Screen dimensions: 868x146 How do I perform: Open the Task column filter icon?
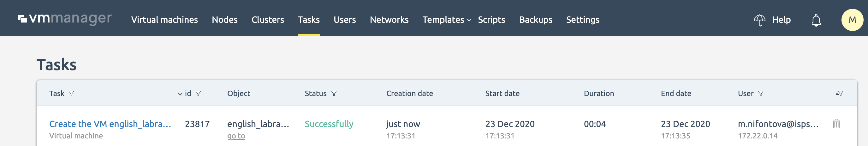click(71, 94)
